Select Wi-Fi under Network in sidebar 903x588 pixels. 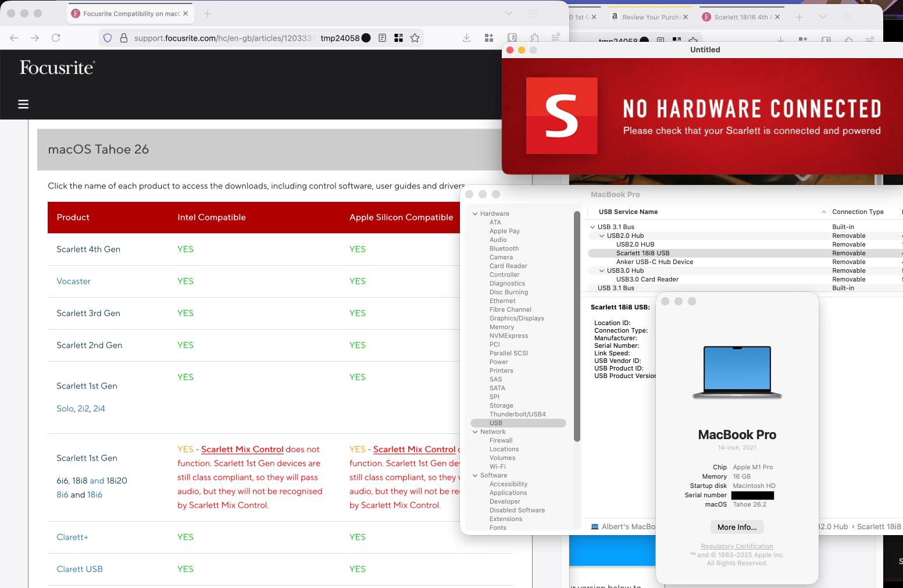coord(498,467)
